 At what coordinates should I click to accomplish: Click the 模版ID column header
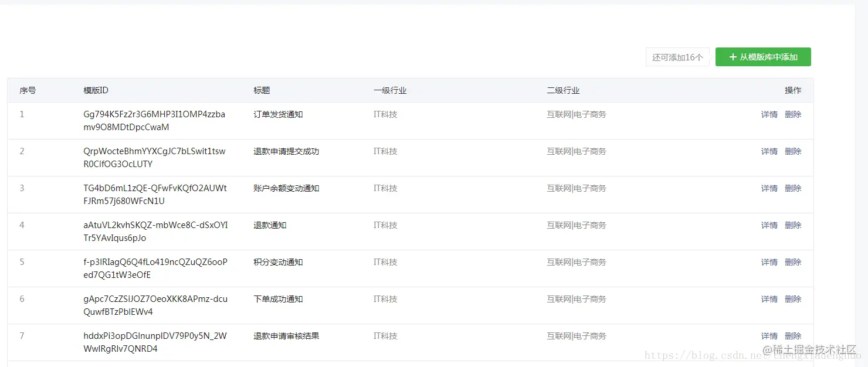(x=96, y=90)
